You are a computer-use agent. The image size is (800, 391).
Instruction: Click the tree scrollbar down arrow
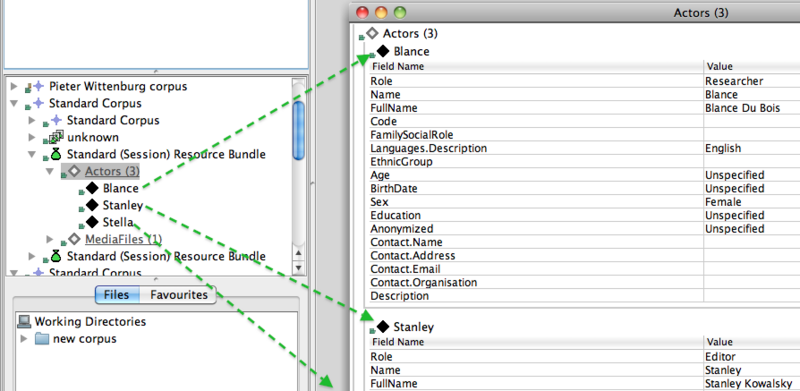coord(298,267)
